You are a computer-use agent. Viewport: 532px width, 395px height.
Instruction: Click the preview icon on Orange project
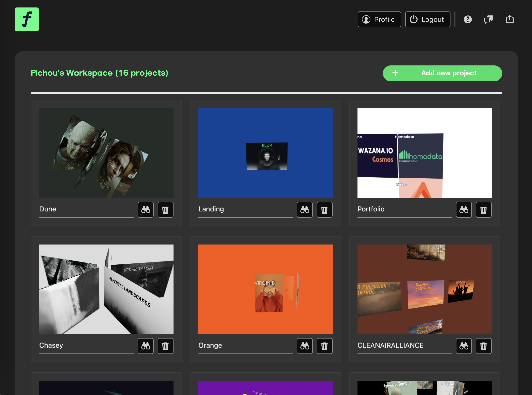[x=305, y=346]
